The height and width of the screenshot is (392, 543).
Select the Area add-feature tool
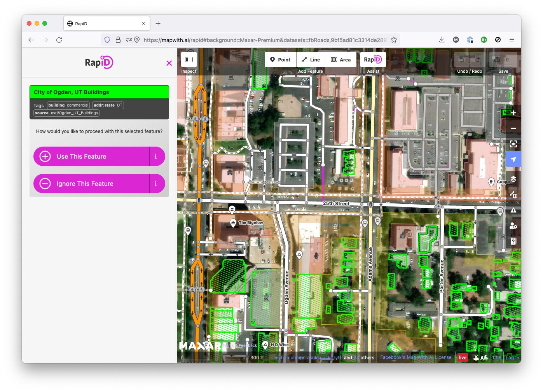341,59
